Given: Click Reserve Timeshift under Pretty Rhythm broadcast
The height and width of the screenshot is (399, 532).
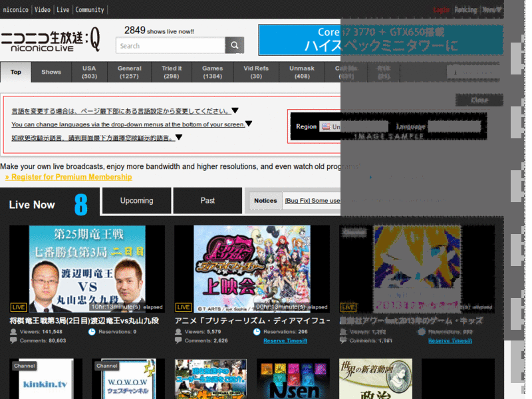Looking at the screenshot, I should click(x=285, y=340).
